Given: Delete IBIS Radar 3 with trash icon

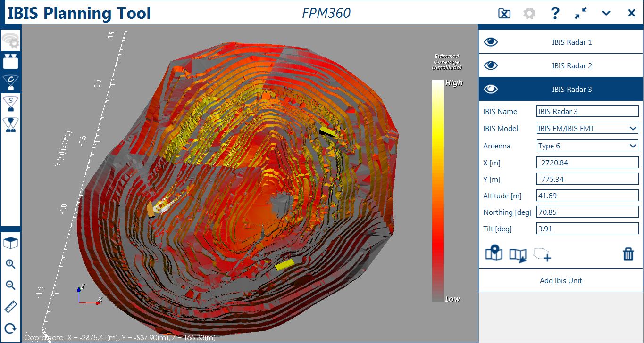Looking at the screenshot, I should (x=628, y=254).
